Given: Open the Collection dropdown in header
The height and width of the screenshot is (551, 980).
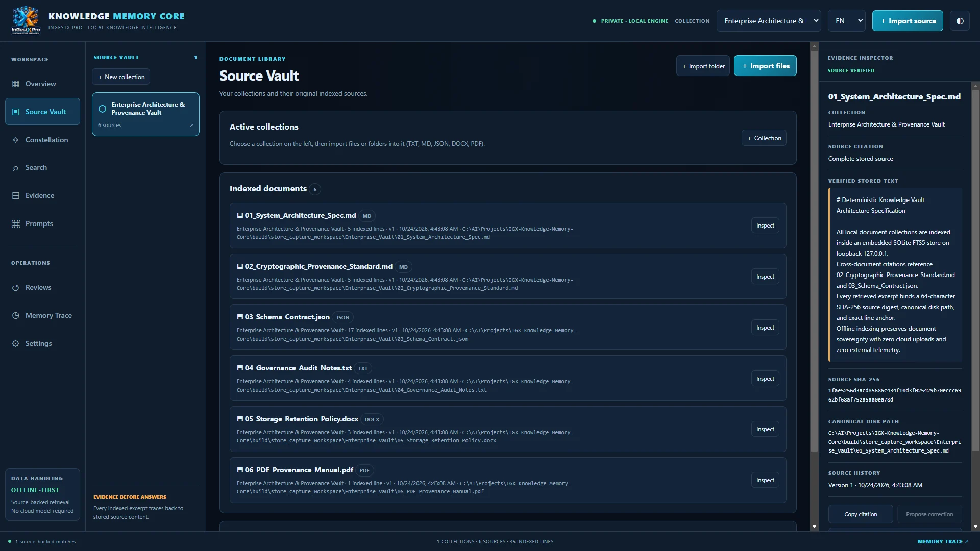Looking at the screenshot, I should [x=769, y=21].
